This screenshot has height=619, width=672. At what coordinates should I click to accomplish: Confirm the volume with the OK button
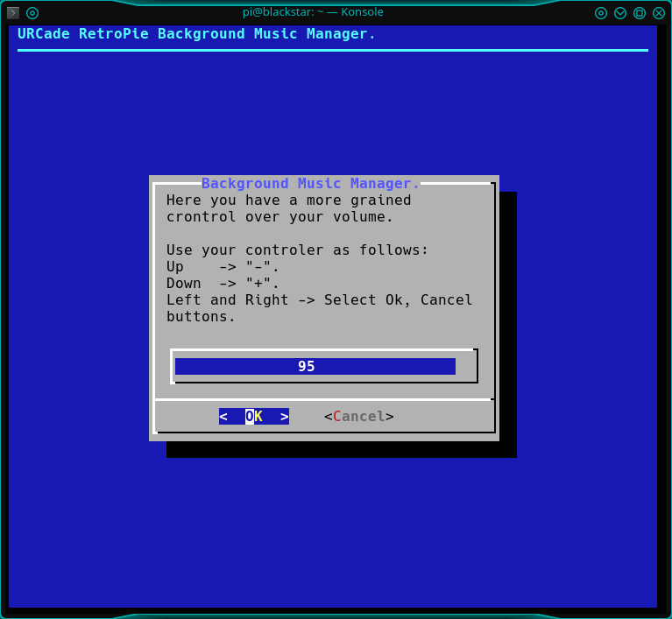point(254,417)
